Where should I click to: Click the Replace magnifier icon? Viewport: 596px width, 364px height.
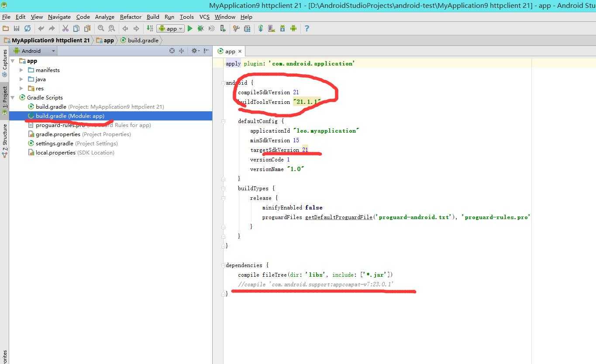[x=111, y=28]
